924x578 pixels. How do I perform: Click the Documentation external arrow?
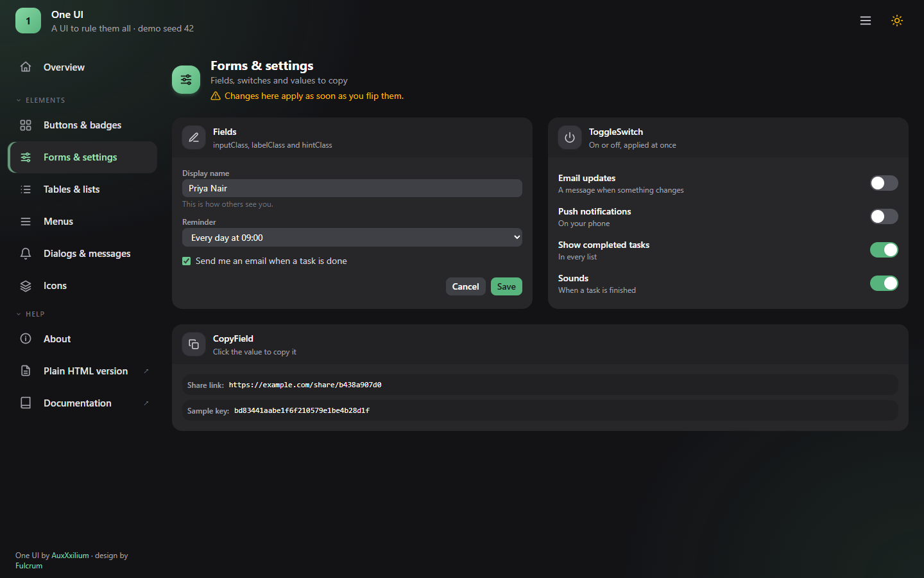[x=146, y=403]
